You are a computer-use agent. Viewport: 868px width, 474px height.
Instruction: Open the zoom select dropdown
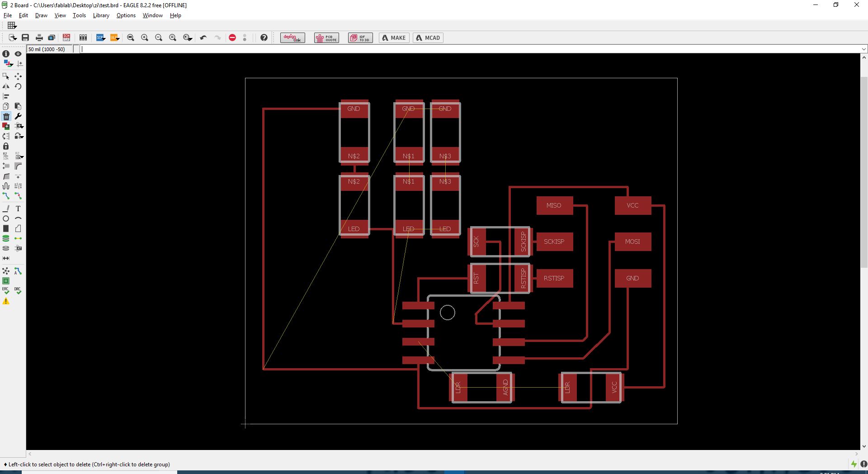(x=188, y=38)
